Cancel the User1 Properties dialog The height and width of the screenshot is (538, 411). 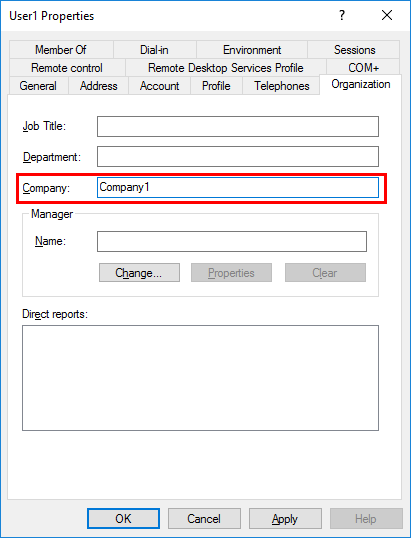[204, 518]
